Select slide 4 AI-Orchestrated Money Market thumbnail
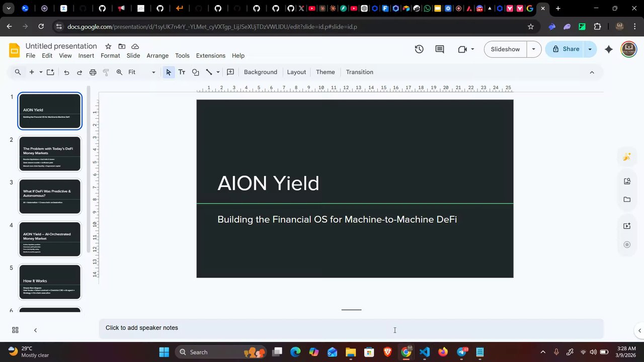 [50, 239]
